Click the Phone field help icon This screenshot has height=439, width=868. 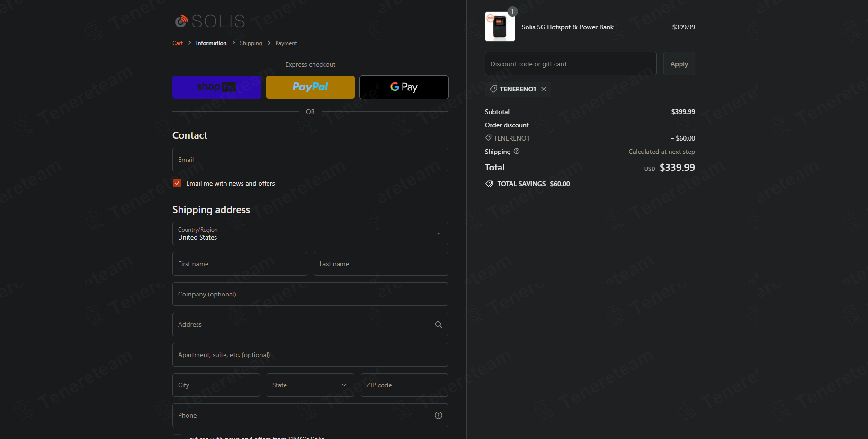[438, 415]
